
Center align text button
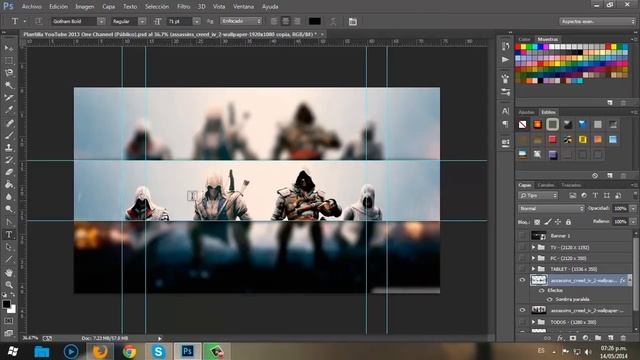[286, 21]
